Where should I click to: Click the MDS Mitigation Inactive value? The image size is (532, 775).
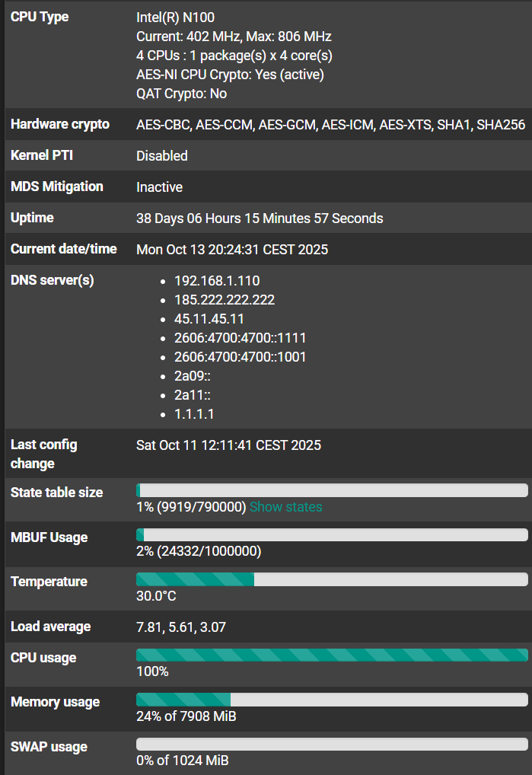click(x=159, y=187)
